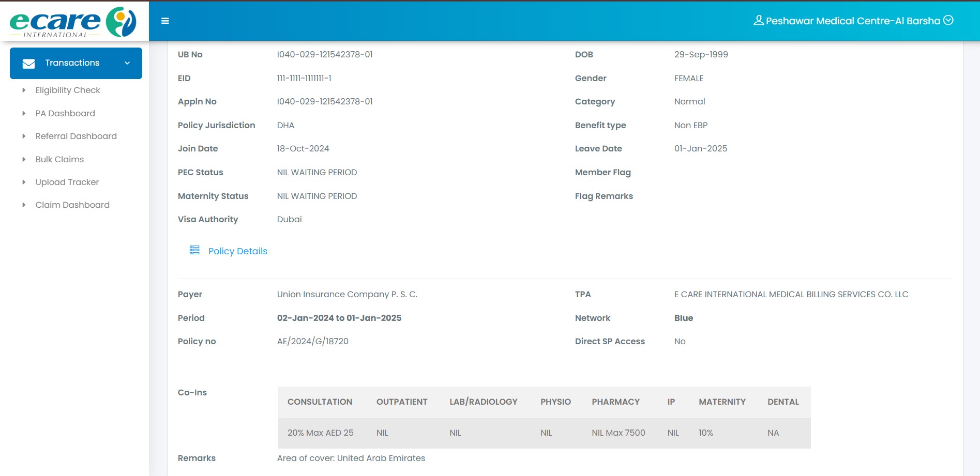Click Peshawar Medical Centre-Al Barsha account name
980x476 pixels.
click(x=853, y=21)
